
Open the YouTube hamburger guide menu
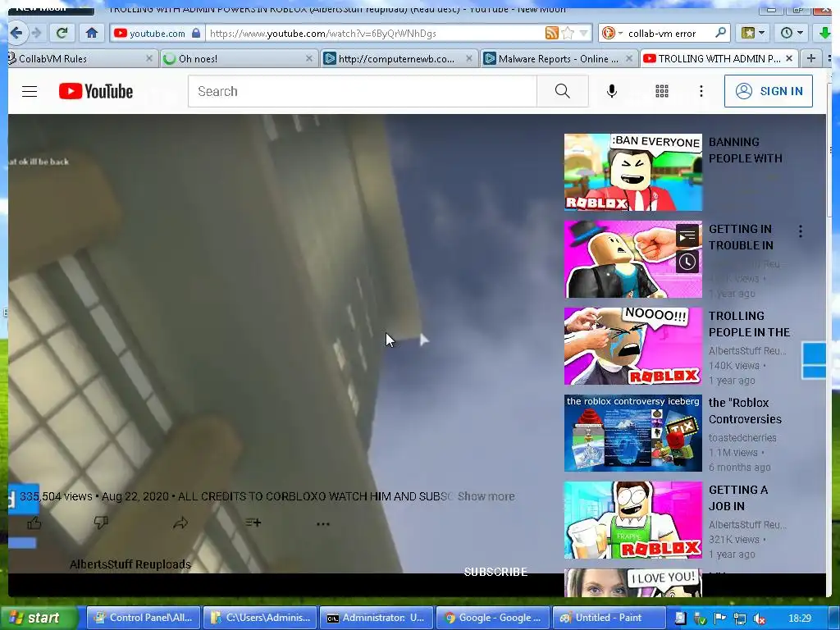pos(30,91)
